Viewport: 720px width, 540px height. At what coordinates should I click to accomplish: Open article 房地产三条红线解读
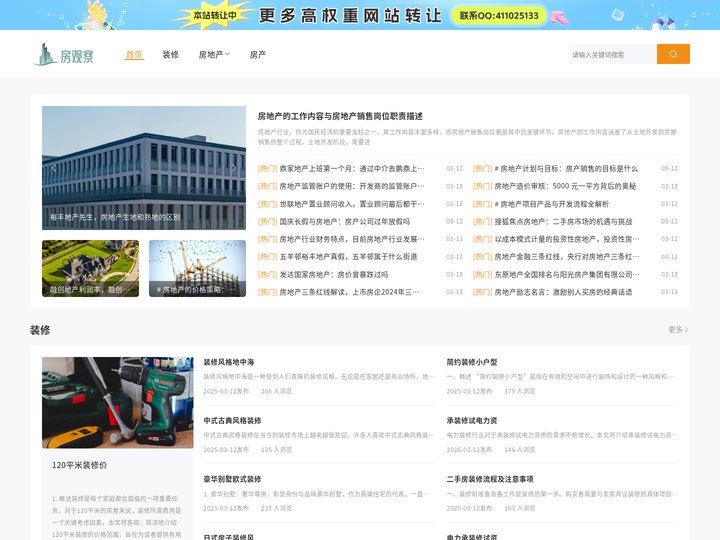(x=349, y=292)
